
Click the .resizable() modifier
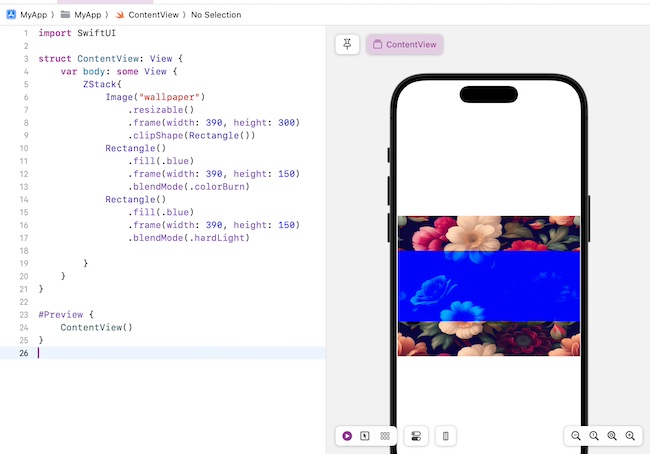pos(161,110)
